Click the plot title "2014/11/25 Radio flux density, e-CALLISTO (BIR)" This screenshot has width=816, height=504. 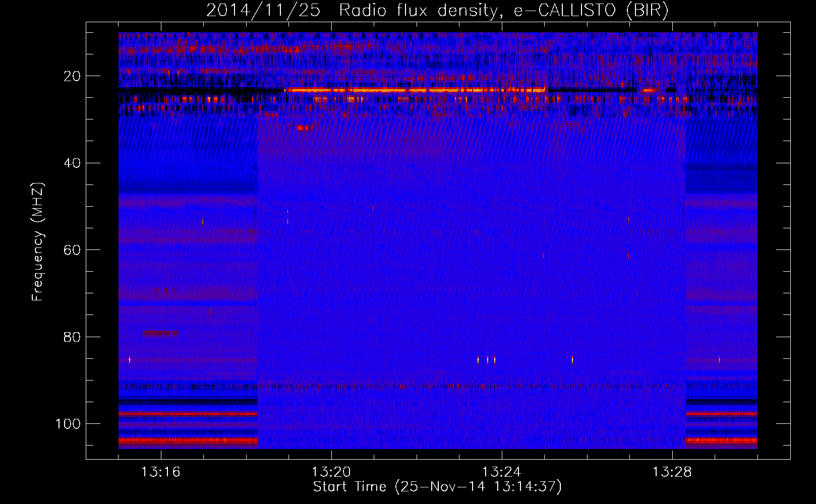[x=437, y=10]
